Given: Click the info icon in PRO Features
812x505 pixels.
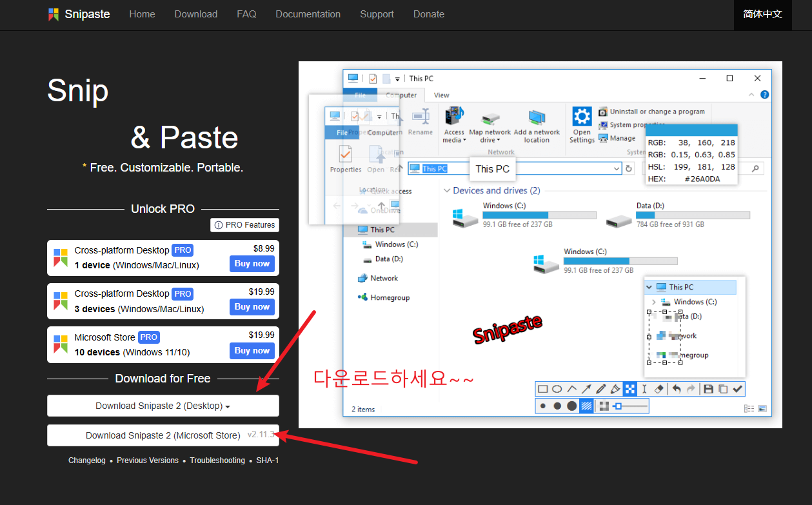Looking at the screenshot, I should (x=219, y=225).
